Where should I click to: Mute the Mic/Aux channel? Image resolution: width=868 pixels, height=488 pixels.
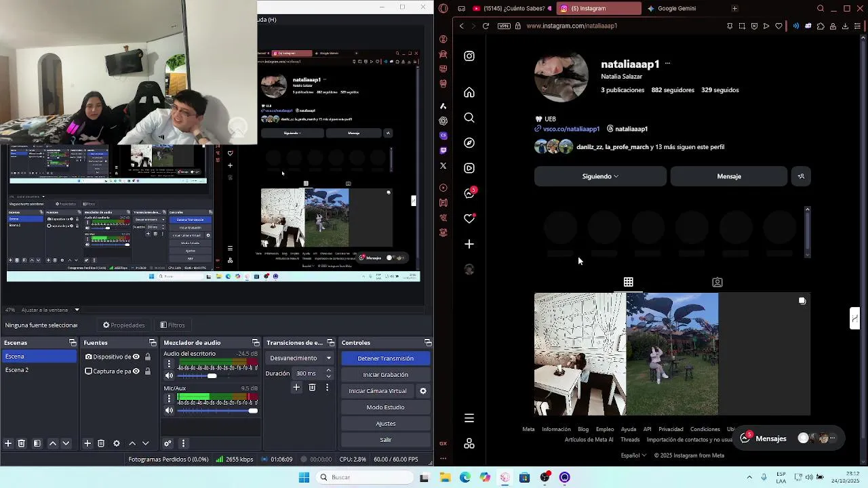point(170,410)
